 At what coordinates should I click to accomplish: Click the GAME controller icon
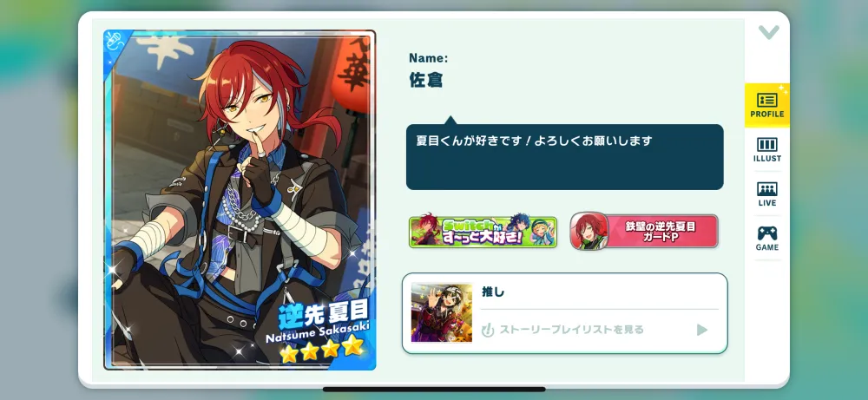(766, 233)
